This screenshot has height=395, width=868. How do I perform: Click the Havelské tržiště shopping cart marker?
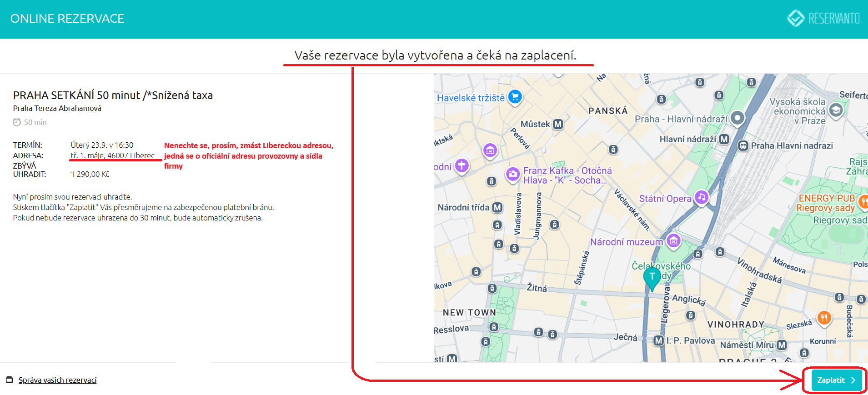(x=515, y=96)
